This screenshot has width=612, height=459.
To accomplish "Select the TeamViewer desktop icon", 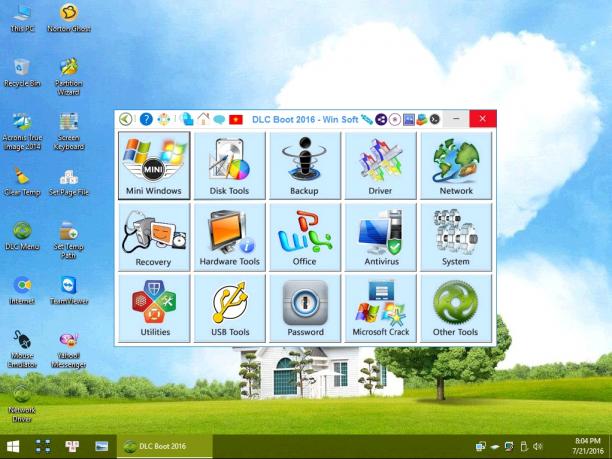I will pos(69,290).
